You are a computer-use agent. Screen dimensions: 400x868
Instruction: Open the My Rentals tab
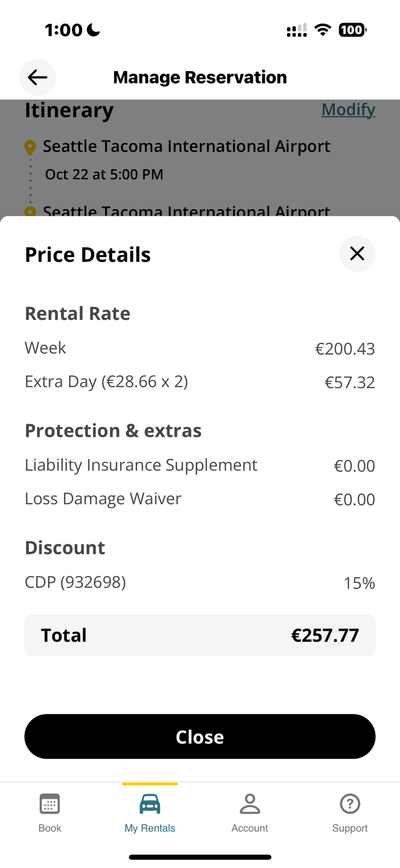(150, 812)
